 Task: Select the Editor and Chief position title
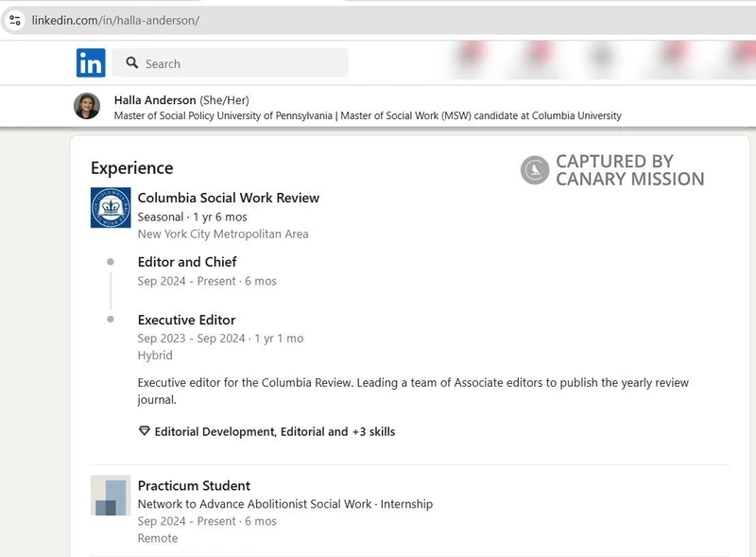pos(187,262)
